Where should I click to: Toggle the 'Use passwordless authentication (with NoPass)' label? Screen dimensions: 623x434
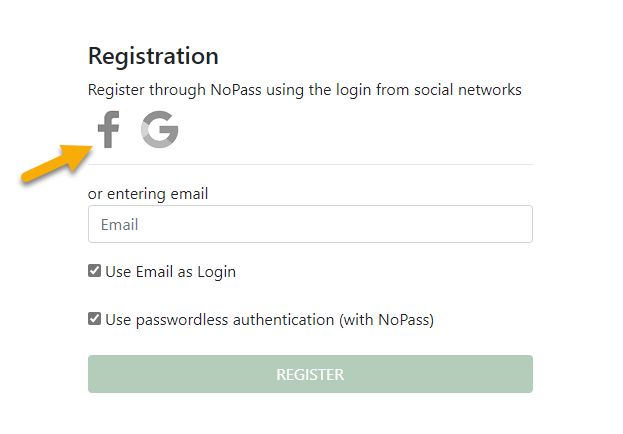pyautogui.click(x=269, y=320)
